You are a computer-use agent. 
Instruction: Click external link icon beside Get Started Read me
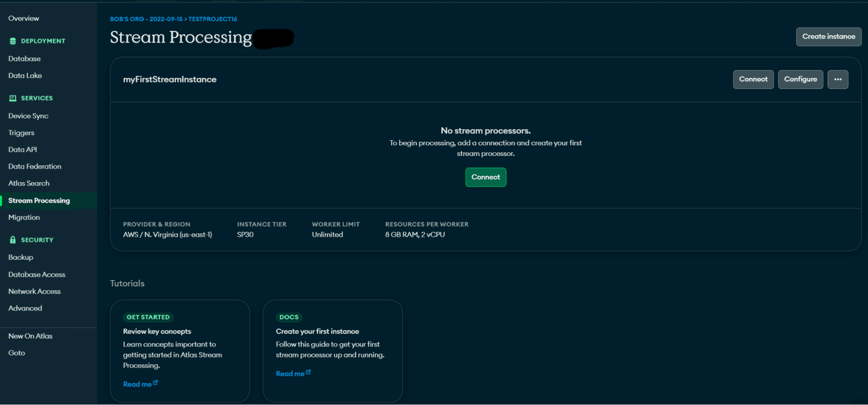pos(155,383)
